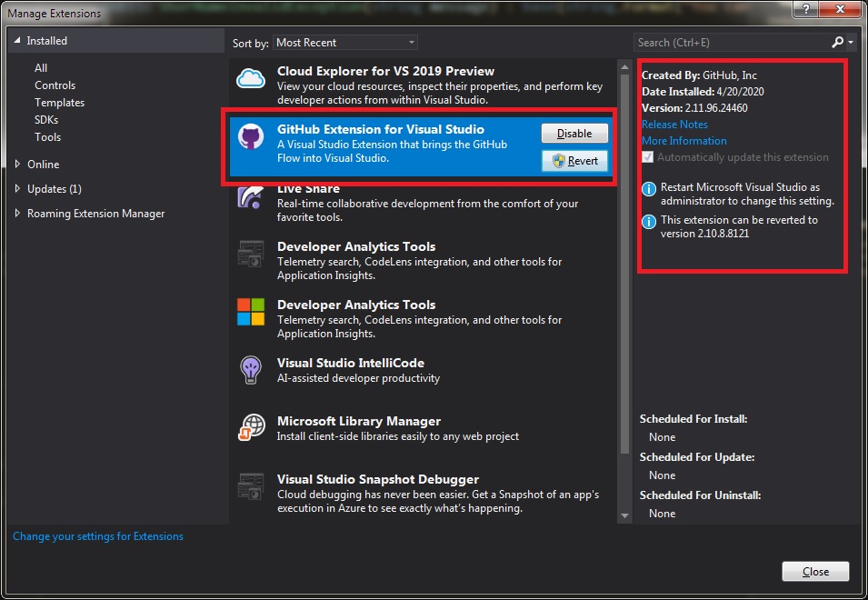The width and height of the screenshot is (868, 600).
Task: Select the All filter under Installed
Action: pos(41,67)
